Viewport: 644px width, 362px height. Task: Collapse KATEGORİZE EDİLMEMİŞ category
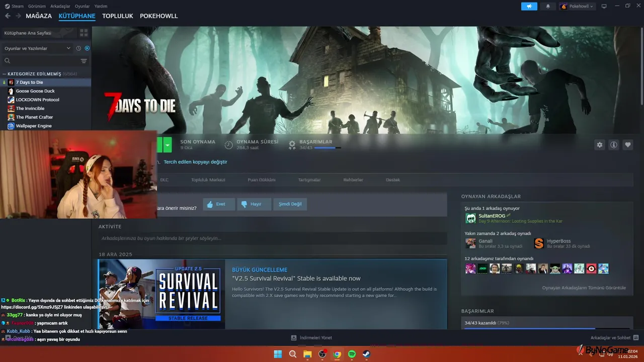pos(4,74)
